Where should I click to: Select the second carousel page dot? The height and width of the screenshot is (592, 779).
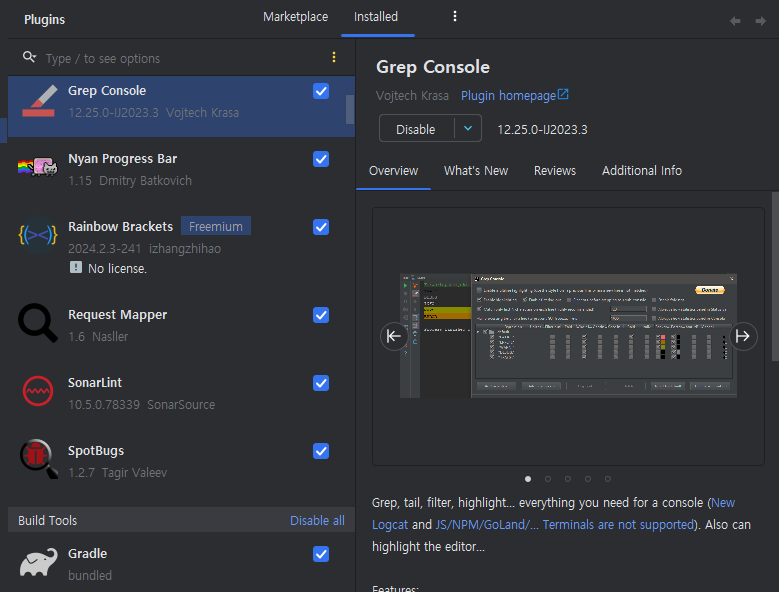[x=548, y=479]
